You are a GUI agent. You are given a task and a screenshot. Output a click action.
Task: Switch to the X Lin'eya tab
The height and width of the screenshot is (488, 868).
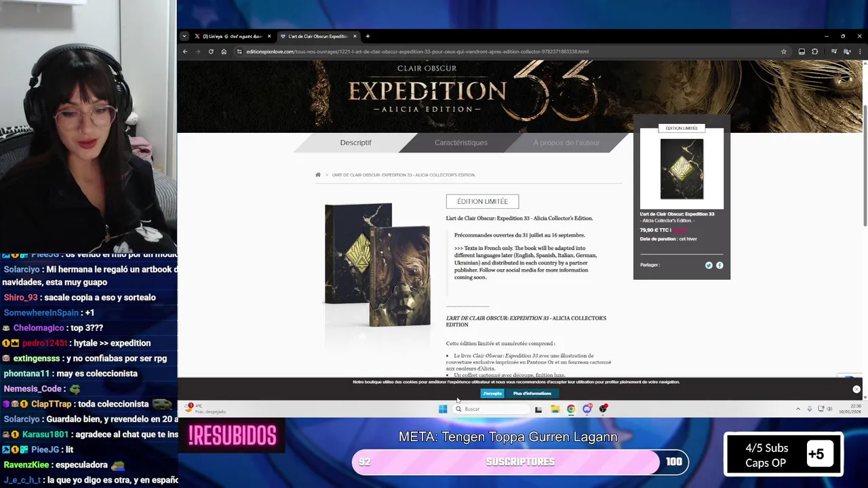(x=232, y=37)
